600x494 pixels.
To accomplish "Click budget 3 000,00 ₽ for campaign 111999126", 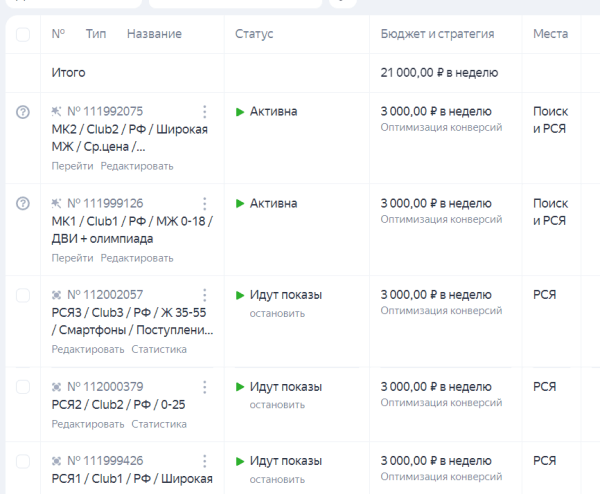I will point(436,203).
